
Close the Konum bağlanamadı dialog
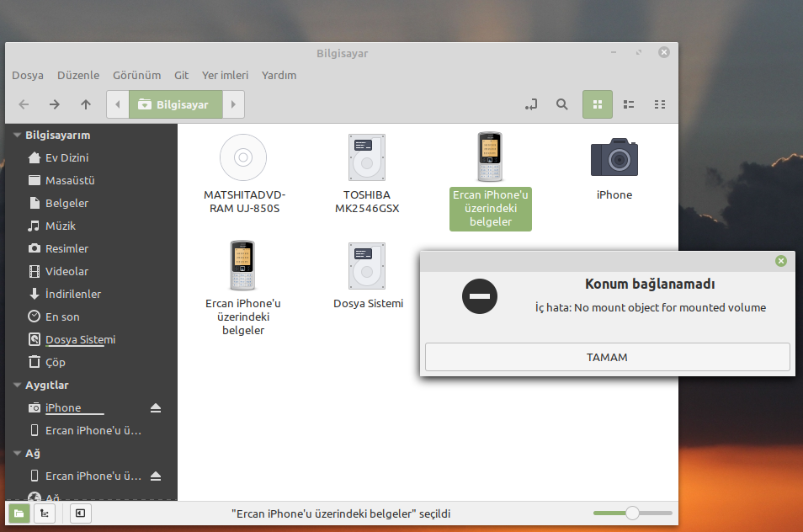(x=781, y=261)
